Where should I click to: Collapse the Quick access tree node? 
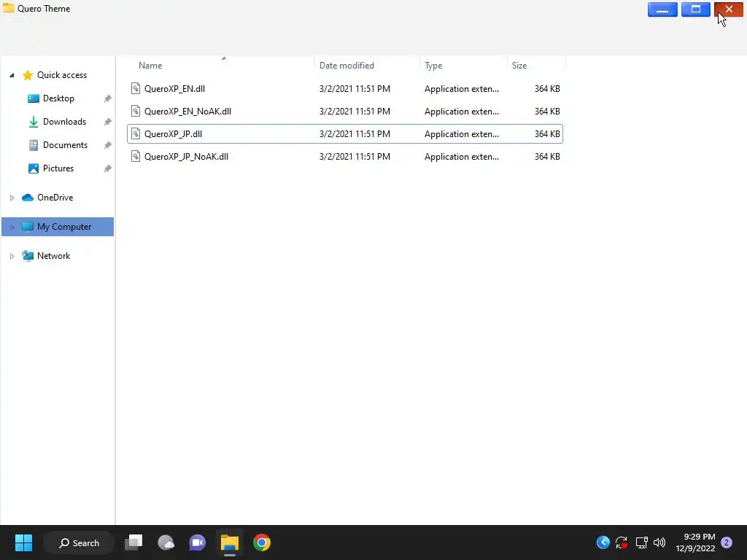click(12, 75)
